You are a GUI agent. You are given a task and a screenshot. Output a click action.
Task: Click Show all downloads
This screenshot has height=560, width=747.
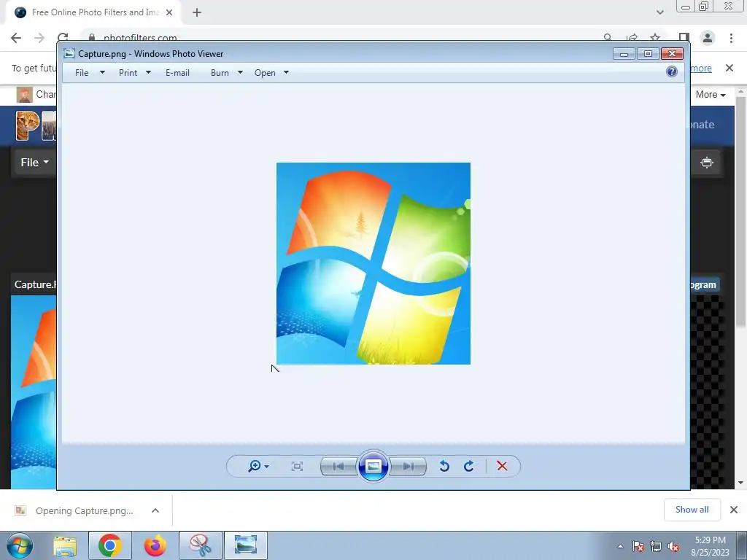click(692, 510)
